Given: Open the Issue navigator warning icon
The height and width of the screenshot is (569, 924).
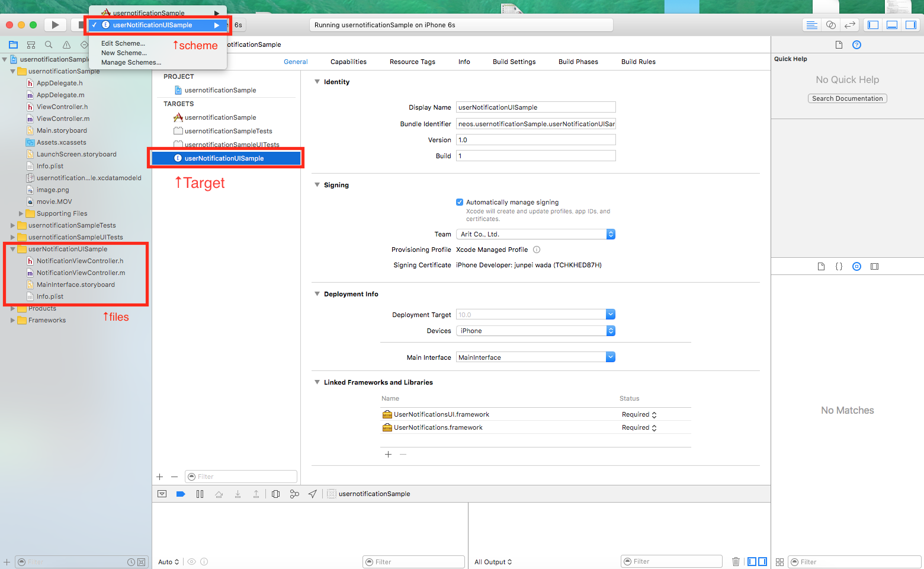Looking at the screenshot, I should click(66, 44).
